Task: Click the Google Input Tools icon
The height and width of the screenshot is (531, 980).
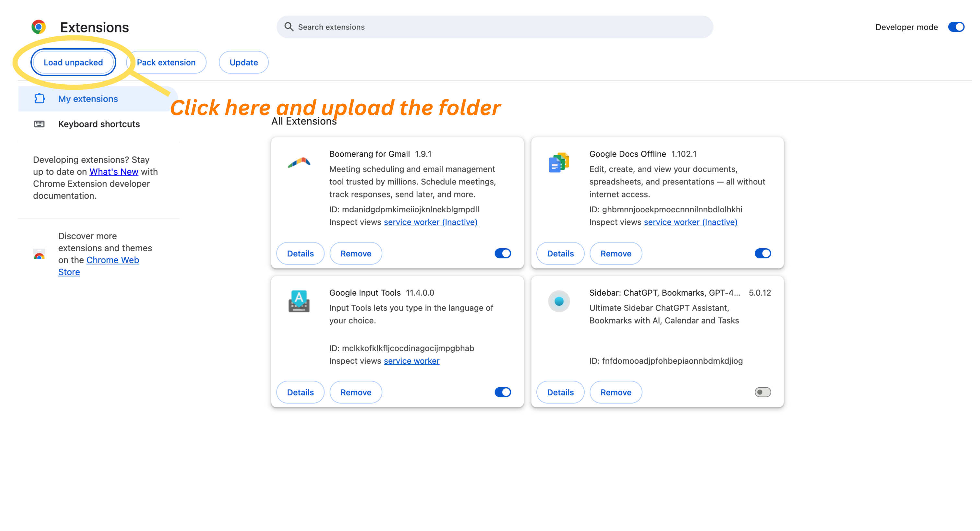Action: click(x=299, y=301)
